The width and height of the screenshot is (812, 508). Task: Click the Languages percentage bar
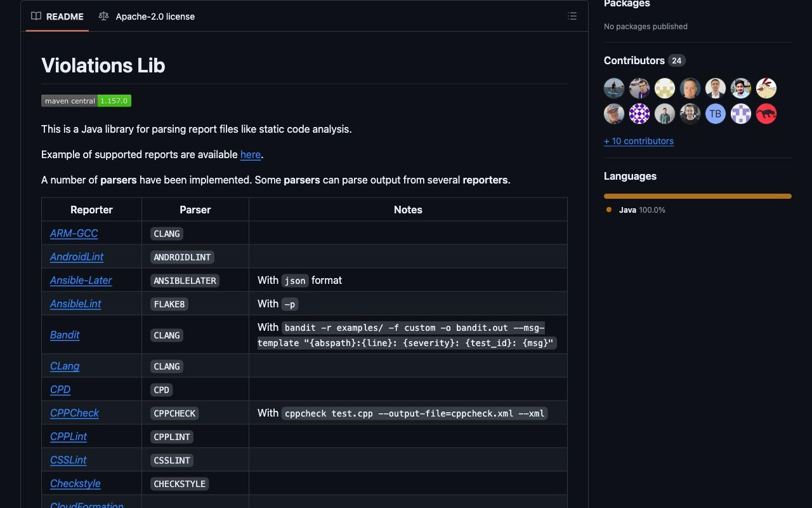click(698, 196)
